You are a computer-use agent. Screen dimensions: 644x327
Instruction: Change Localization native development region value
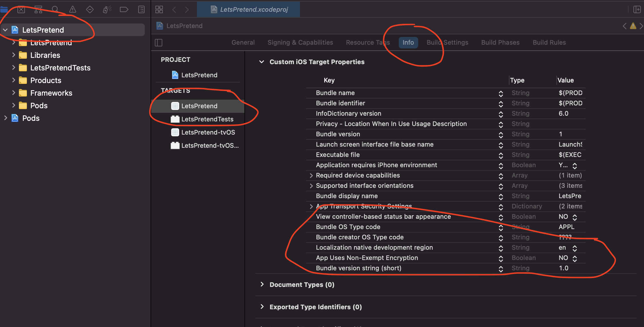coord(575,248)
